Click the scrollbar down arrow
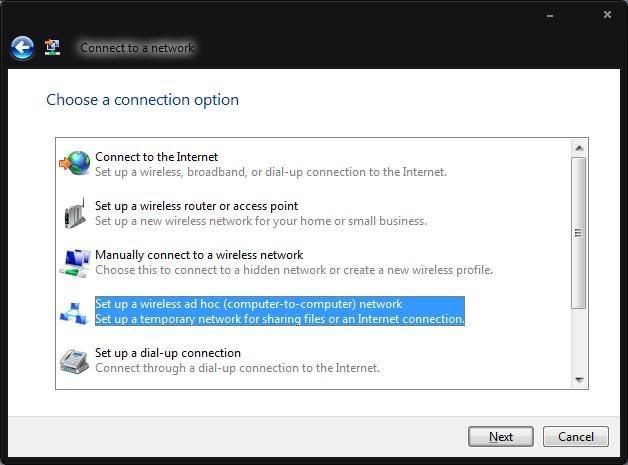Viewport: 628px width, 465px height. coord(578,380)
